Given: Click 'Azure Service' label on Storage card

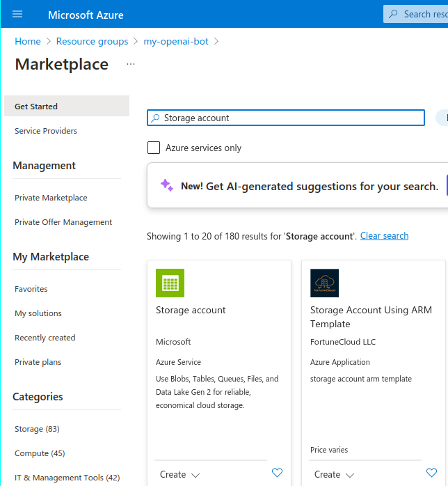Looking at the screenshot, I should (x=178, y=362).
